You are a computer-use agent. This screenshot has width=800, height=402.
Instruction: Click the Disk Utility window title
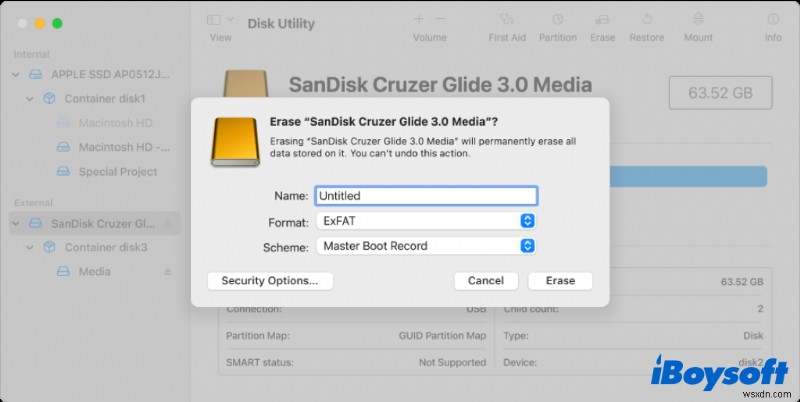pyautogui.click(x=281, y=23)
